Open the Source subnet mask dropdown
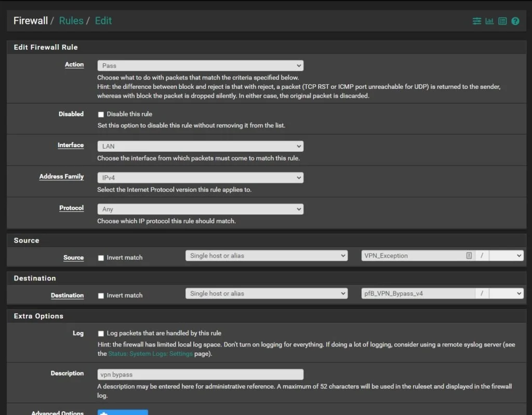The image size is (532, 415). pyautogui.click(x=506, y=256)
